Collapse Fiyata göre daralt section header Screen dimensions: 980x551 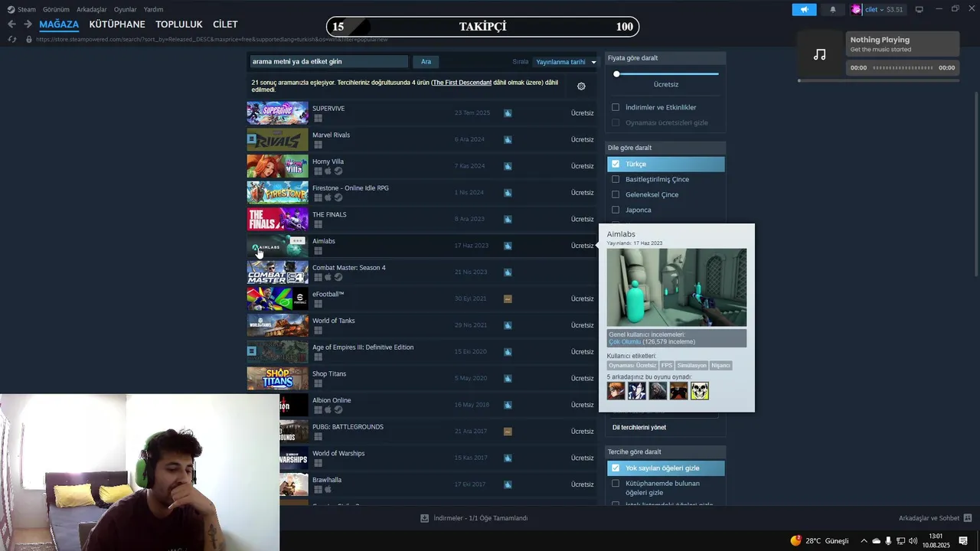click(x=665, y=58)
